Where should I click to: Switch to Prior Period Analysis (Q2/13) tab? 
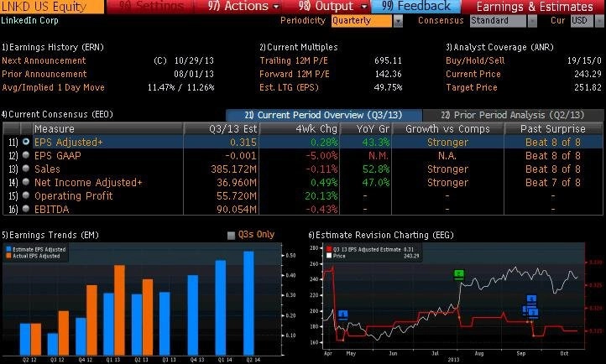coord(513,115)
